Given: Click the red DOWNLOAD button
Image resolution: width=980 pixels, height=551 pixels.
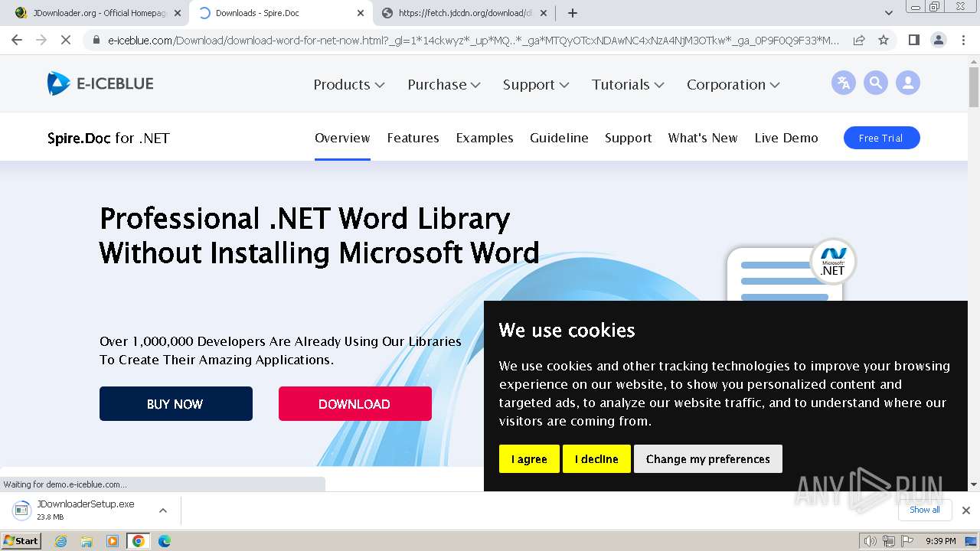Looking at the screenshot, I should pos(355,403).
